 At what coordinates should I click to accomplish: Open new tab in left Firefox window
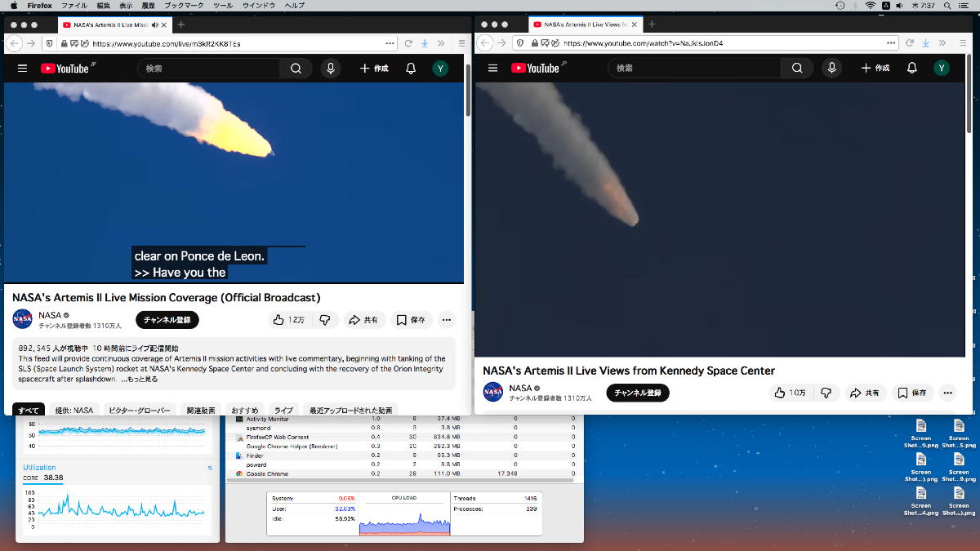tap(181, 24)
